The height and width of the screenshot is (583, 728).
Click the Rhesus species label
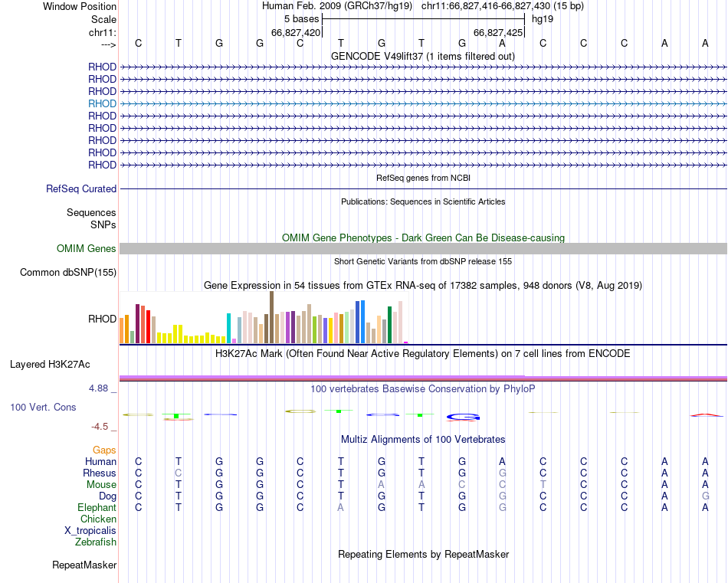(100, 473)
